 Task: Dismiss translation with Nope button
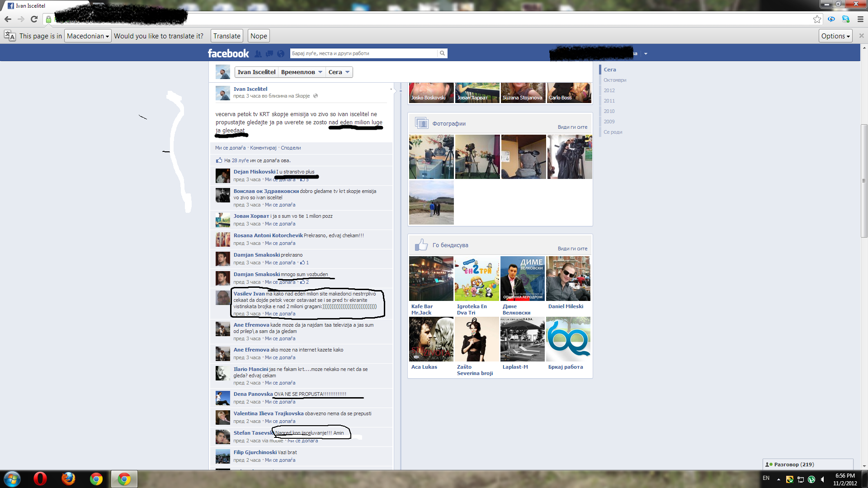click(259, 36)
